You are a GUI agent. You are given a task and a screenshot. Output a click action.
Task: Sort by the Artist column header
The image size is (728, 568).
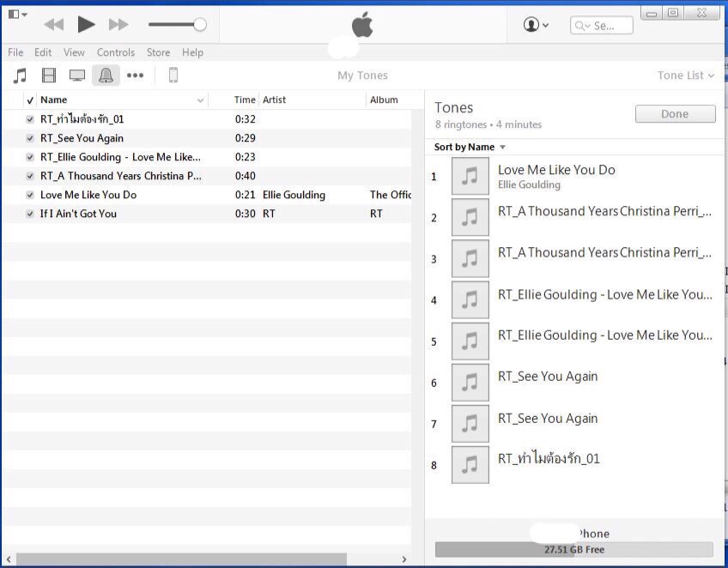274,100
